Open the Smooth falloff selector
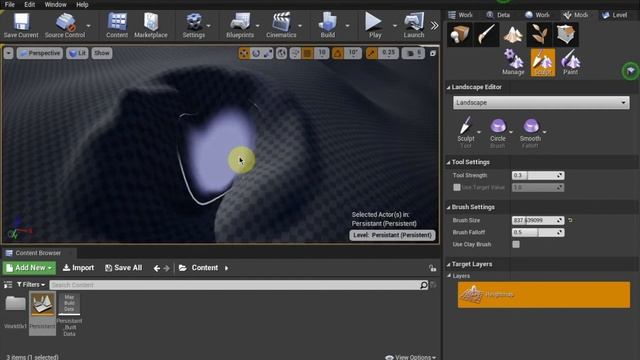The height and width of the screenshot is (360, 640). pyautogui.click(x=531, y=132)
